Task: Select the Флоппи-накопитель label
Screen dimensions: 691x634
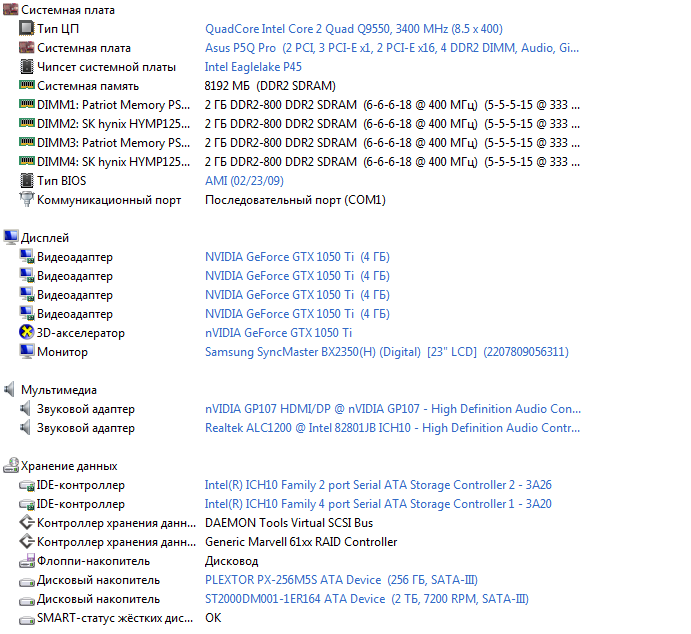Action: [93, 561]
